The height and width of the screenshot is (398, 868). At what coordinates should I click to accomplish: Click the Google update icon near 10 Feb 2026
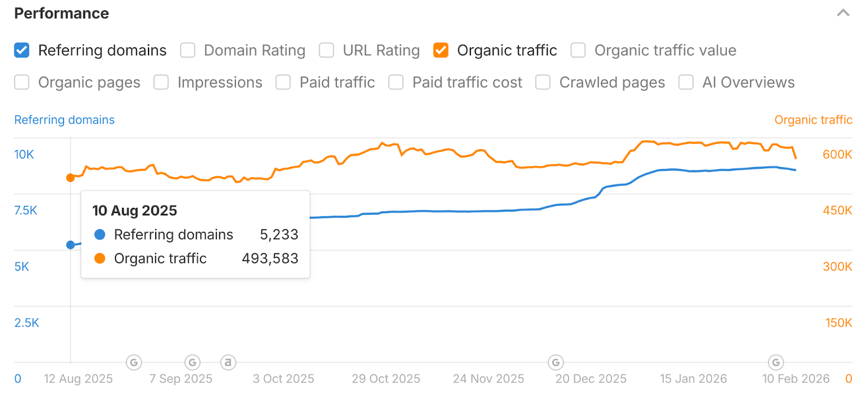point(775,362)
